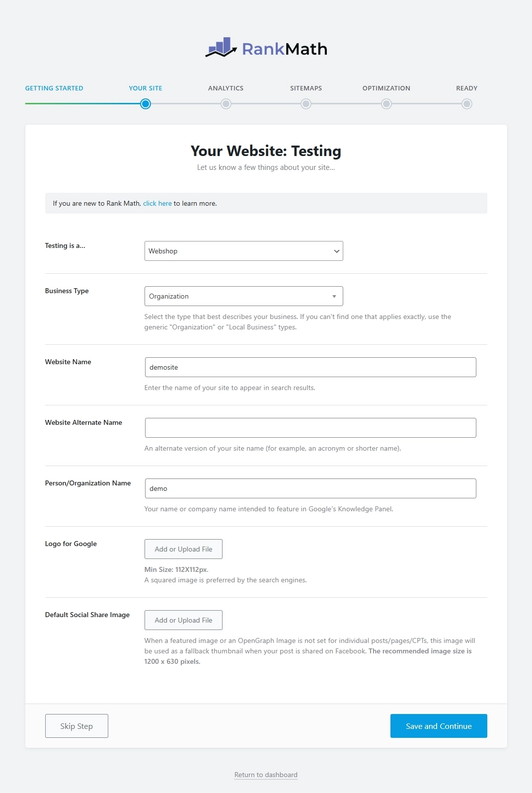Go to the Getting Started step
532x793 pixels.
(54, 88)
